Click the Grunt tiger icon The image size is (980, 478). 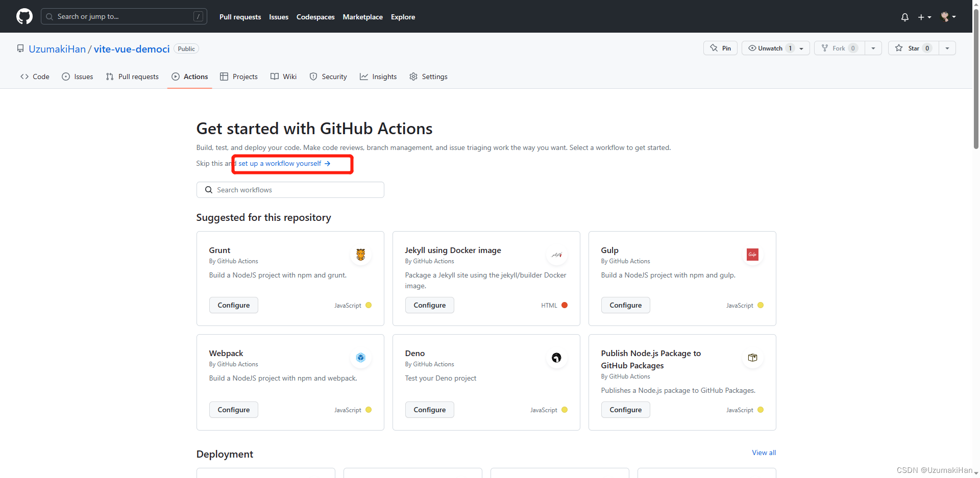(360, 254)
